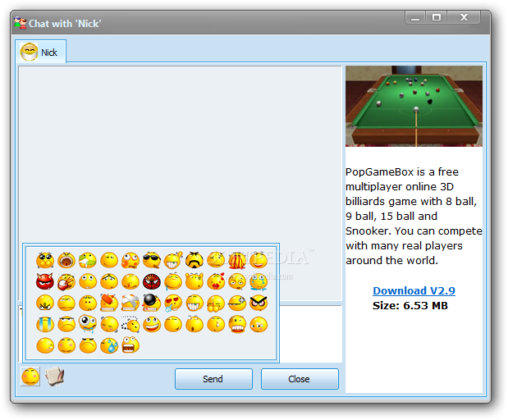Insert the blue sweat drops emoticon

[x=109, y=345]
